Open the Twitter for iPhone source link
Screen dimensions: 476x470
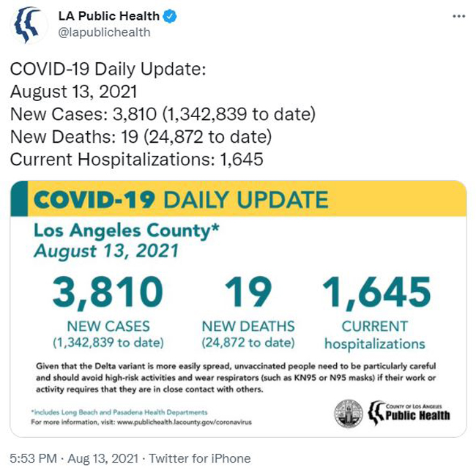(x=200, y=458)
